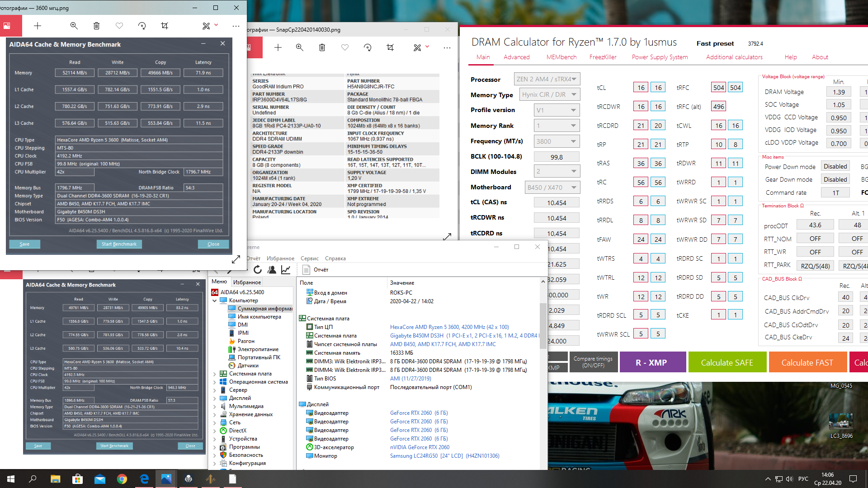The image size is (868, 488).
Task: Click the crop icon in 3600 мгц photo window
Action: pos(165,26)
